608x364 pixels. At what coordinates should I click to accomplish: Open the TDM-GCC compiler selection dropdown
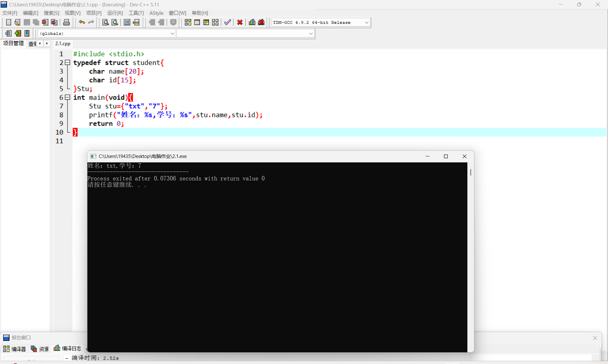[366, 22]
